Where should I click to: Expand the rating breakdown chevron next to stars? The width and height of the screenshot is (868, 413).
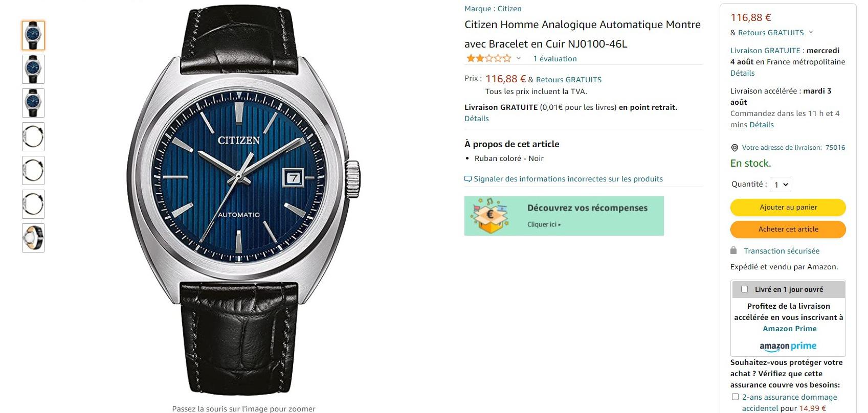518,58
